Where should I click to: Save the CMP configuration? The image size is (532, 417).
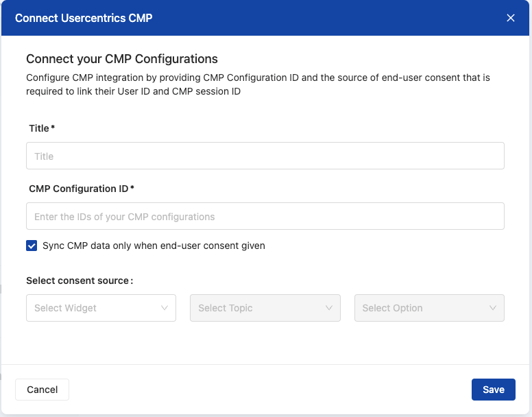pos(493,390)
